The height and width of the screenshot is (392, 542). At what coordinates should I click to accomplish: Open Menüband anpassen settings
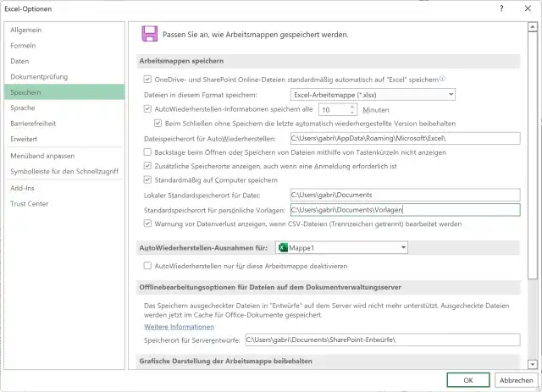(64, 156)
